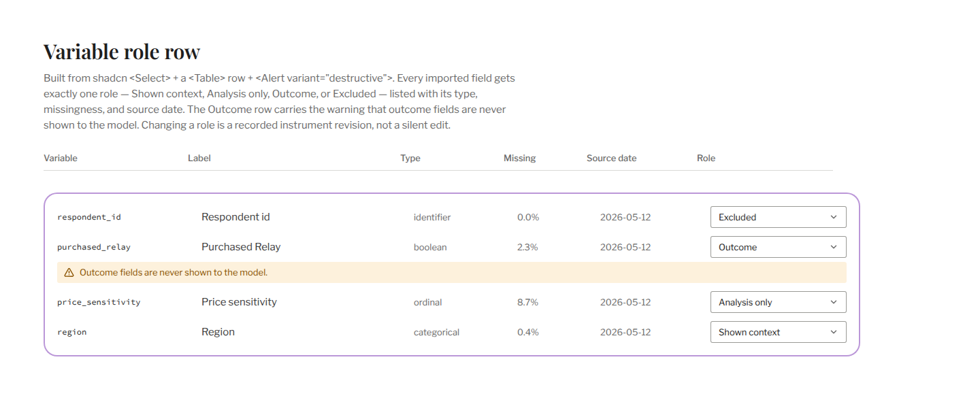The width and height of the screenshot is (980, 400).
Task: Click chevron icon on Shown context select
Action: (834, 332)
